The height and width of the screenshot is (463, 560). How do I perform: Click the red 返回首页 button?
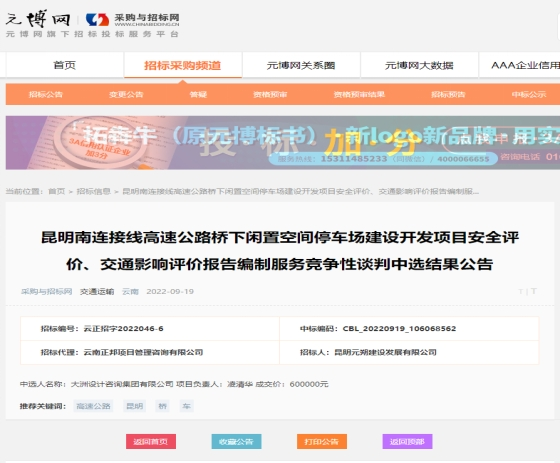(x=151, y=442)
